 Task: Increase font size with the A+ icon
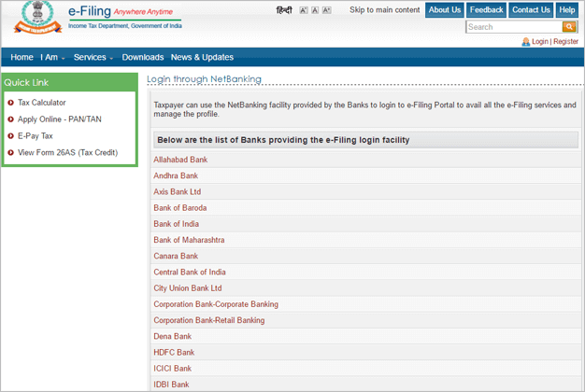pos(326,10)
